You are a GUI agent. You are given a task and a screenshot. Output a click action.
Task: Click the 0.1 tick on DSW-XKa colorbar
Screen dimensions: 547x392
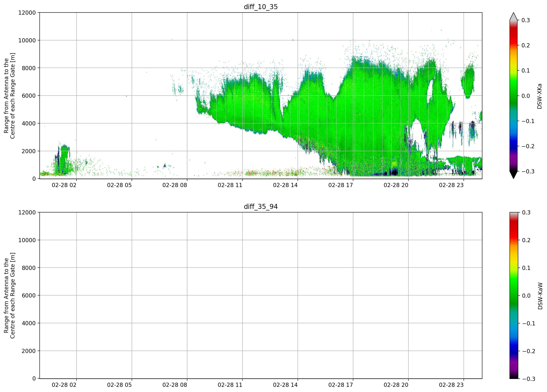point(526,71)
